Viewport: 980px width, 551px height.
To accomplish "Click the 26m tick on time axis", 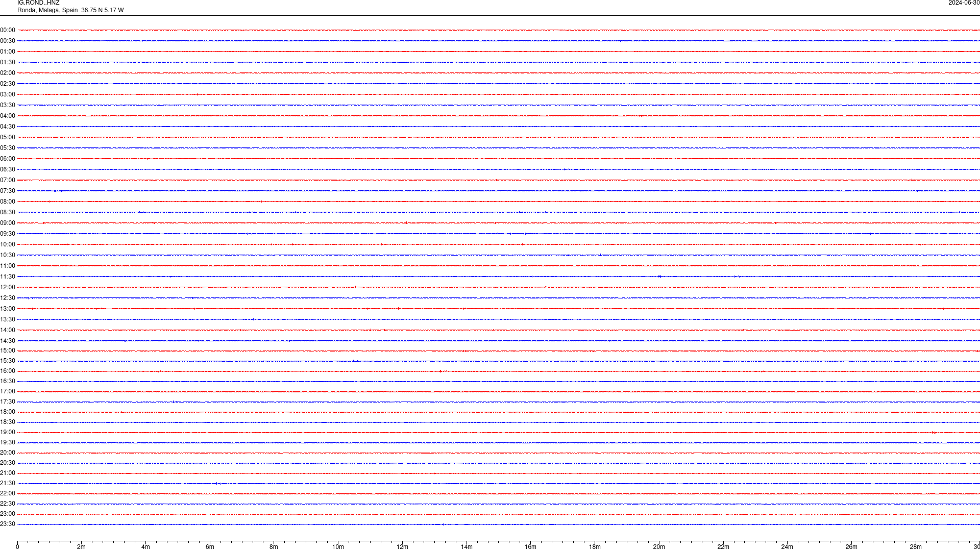I will coord(851,547).
